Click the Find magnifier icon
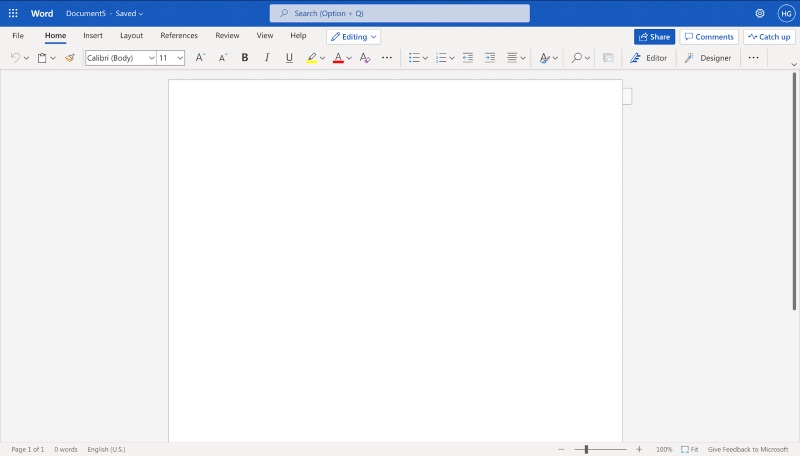This screenshot has height=456, width=800. click(x=577, y=58)
